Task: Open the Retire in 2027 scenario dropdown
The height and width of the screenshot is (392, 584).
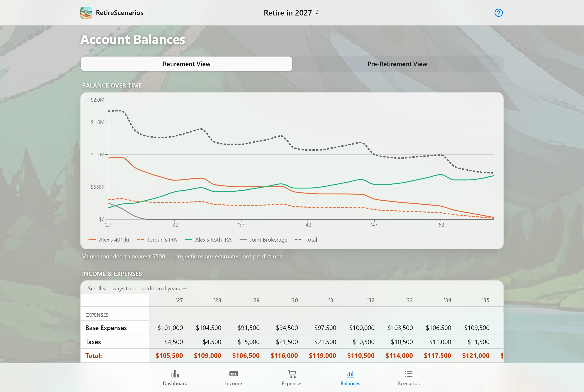Action: (292, 13)
